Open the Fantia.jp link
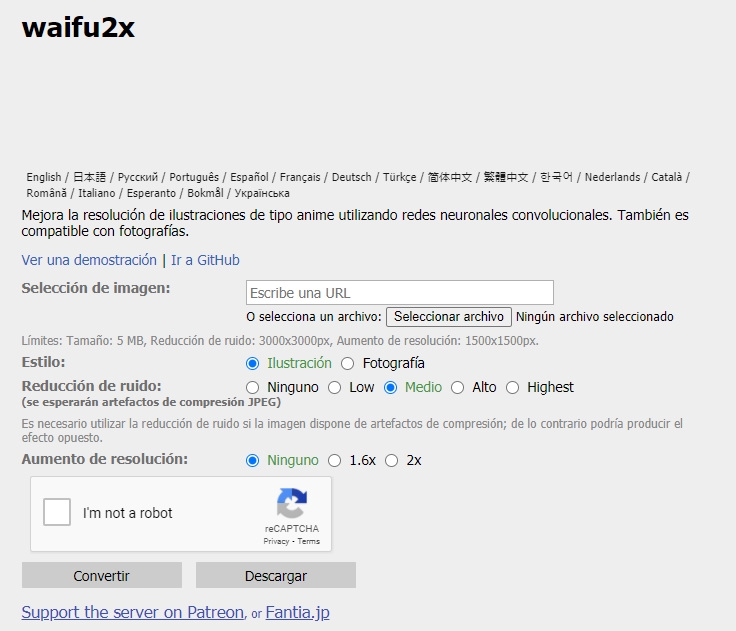Viewport: 736px width, 631px height. tap(298, 612)
